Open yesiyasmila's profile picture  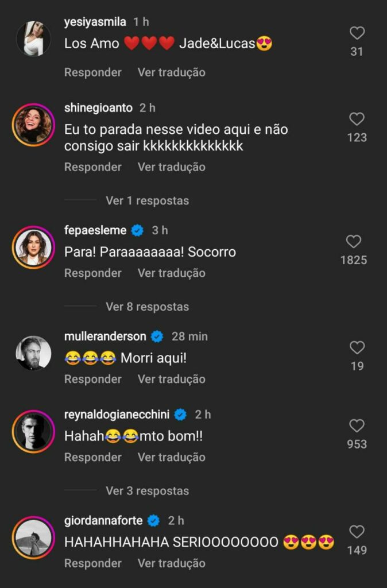tap(33, 38)
